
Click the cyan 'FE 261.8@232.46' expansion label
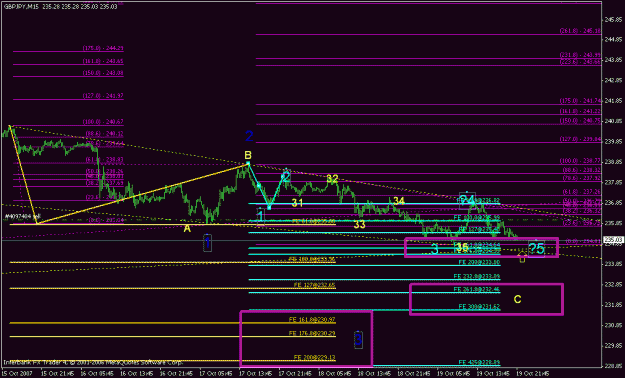[477, 289]
